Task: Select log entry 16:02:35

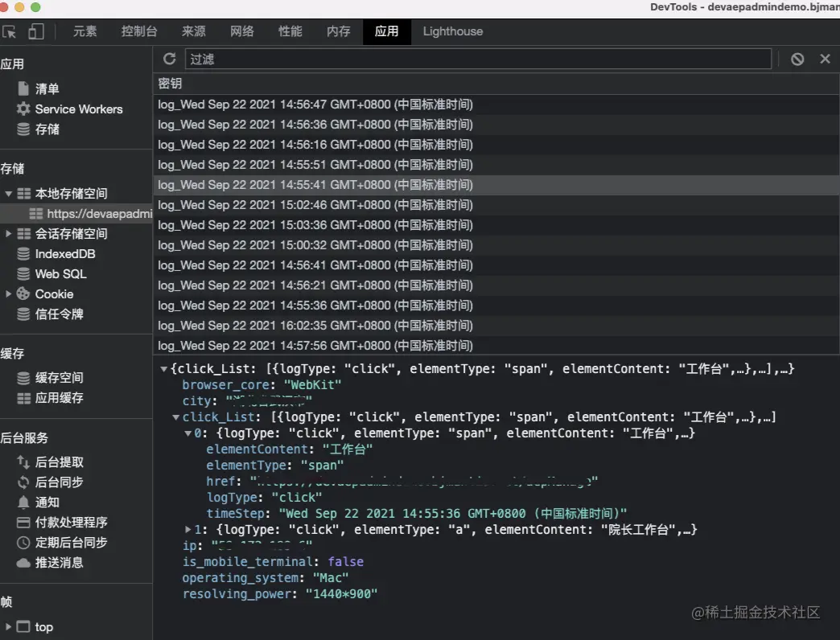Action: coord(496,326)
